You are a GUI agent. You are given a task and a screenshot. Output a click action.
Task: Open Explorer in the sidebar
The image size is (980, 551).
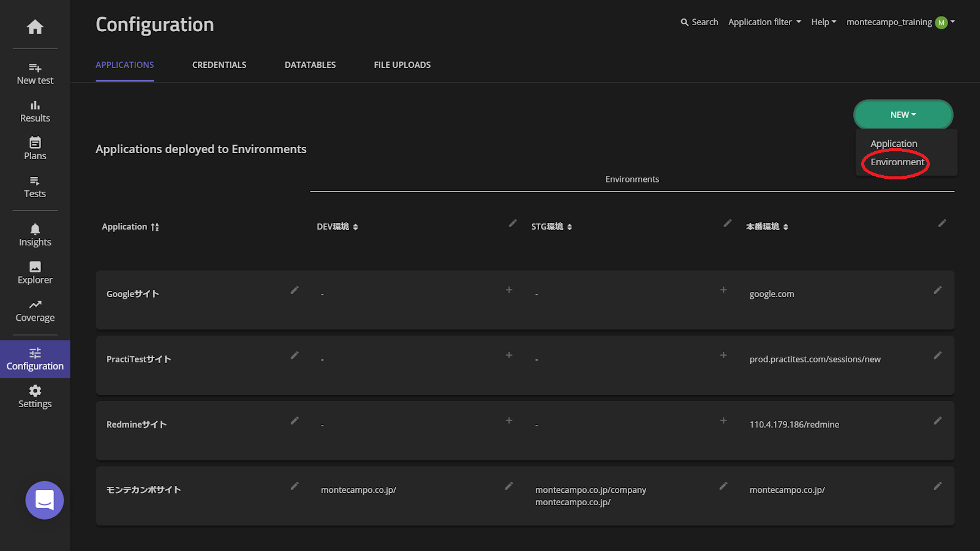(x=35, y=273)
